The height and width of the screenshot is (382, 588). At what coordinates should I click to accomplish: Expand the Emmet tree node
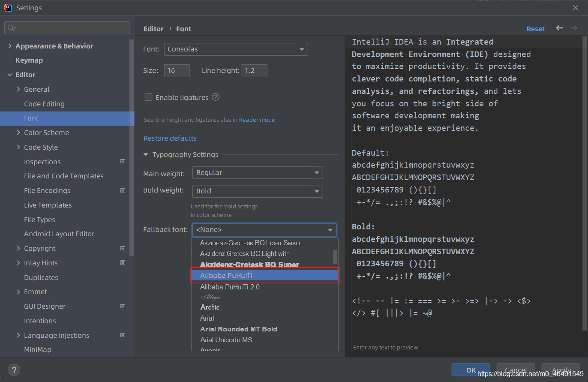[18, 292]
